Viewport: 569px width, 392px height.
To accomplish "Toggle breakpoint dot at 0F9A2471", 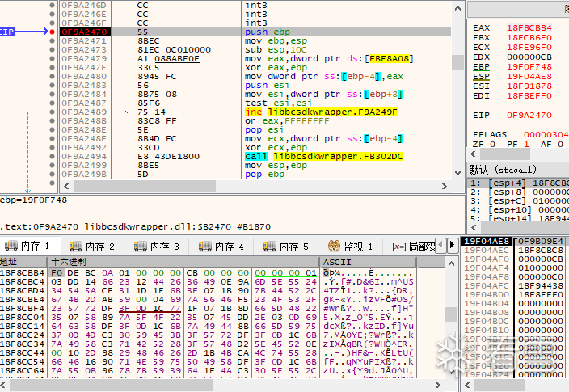I will pos(52,40).
